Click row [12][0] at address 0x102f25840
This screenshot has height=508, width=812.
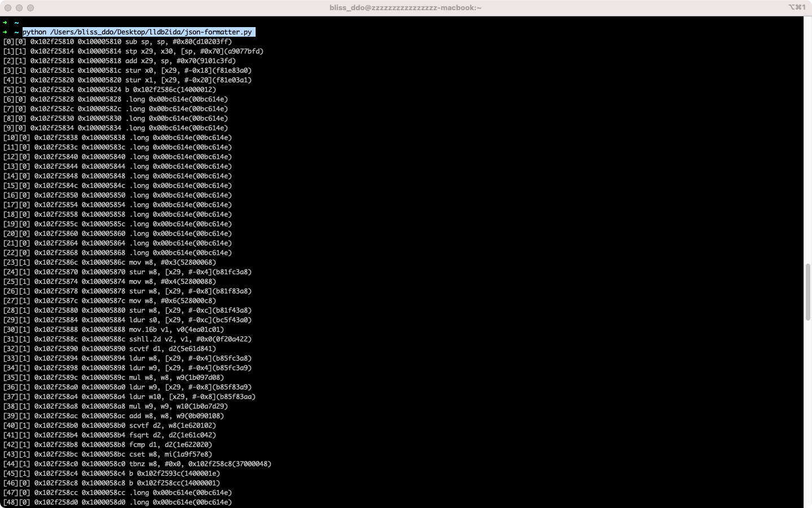pos(117,157)
